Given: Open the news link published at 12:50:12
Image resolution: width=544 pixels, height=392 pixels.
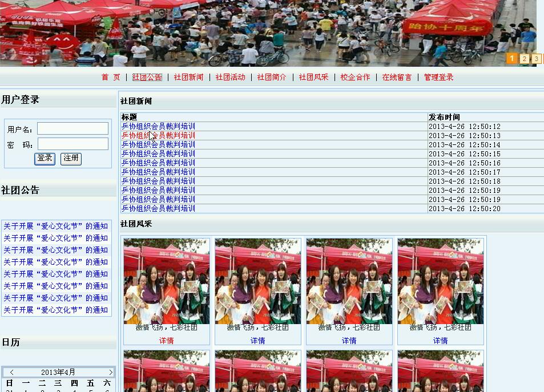Looking at the screenshot, I should 158,126.
